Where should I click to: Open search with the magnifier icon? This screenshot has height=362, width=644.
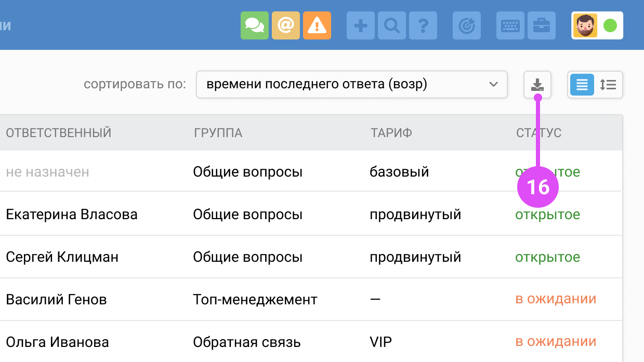[391, 25]
